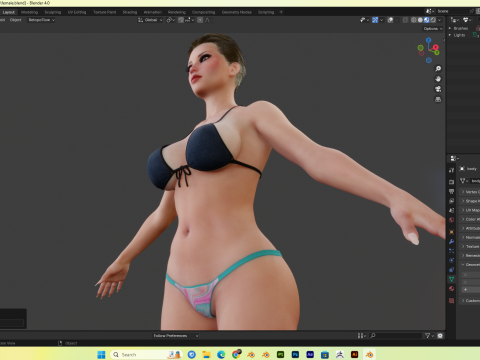The image size is (480, 360).
Task: Click the red X axis on navigation gizmo
Action: 436,47
